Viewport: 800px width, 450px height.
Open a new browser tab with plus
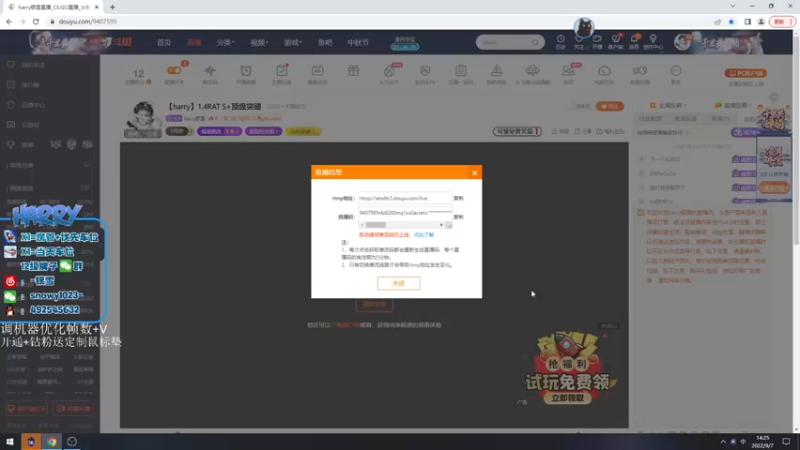pos(112,7)
